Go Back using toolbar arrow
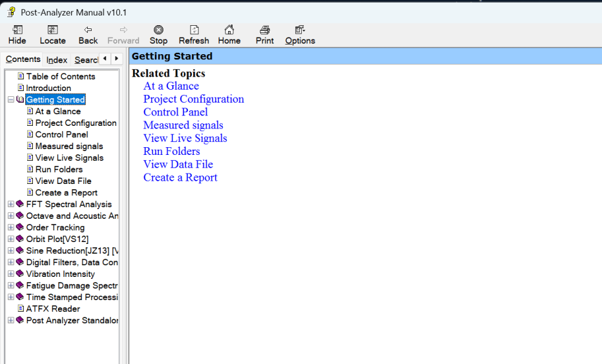The width and height of the screenshot is (602, 364). 88,30
